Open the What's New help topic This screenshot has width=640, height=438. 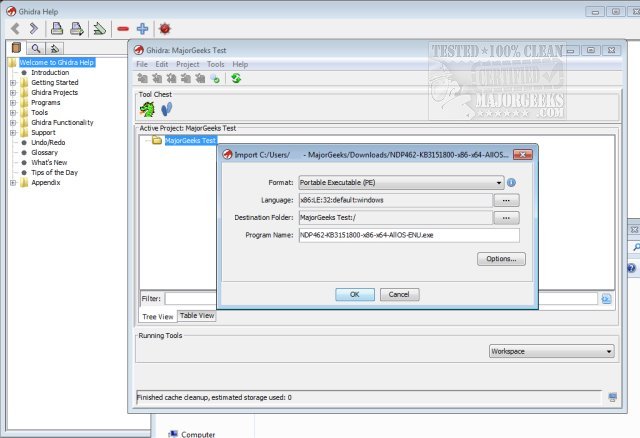pos(49,162)
